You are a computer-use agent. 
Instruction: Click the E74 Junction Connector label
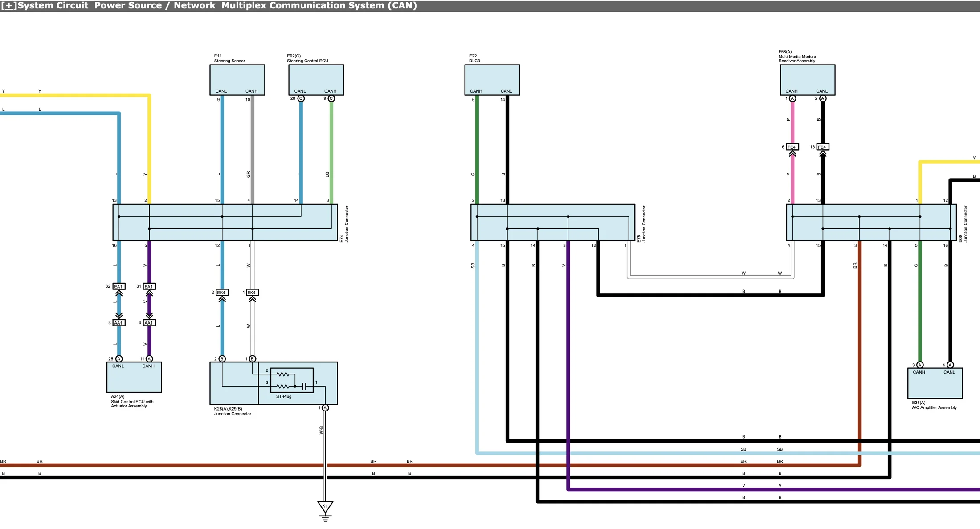coord(344,224)
